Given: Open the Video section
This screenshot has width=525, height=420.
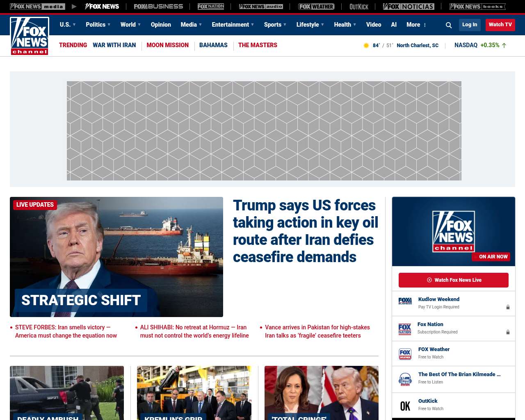Looking at the screenshot, I should click(x=374, y=25).
